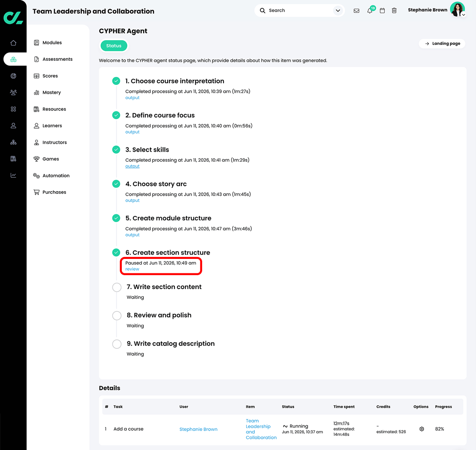Open the Purchases section
The height and width of the screenshot is (450, 476).
click(x=55, y=192)
